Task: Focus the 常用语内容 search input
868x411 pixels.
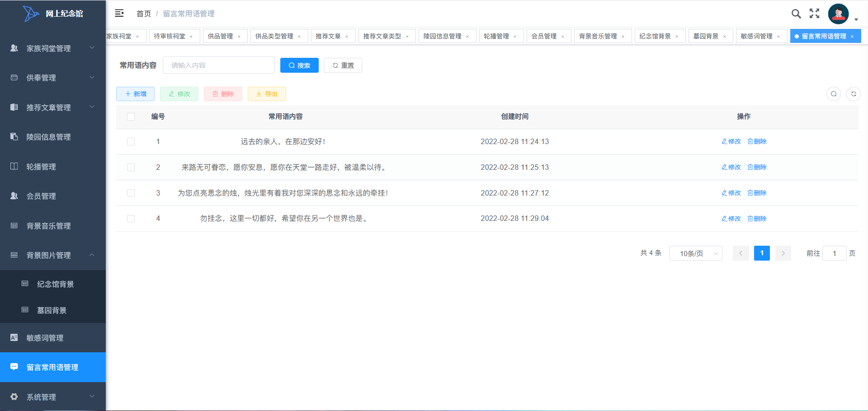Action: [x=219, y=65]
